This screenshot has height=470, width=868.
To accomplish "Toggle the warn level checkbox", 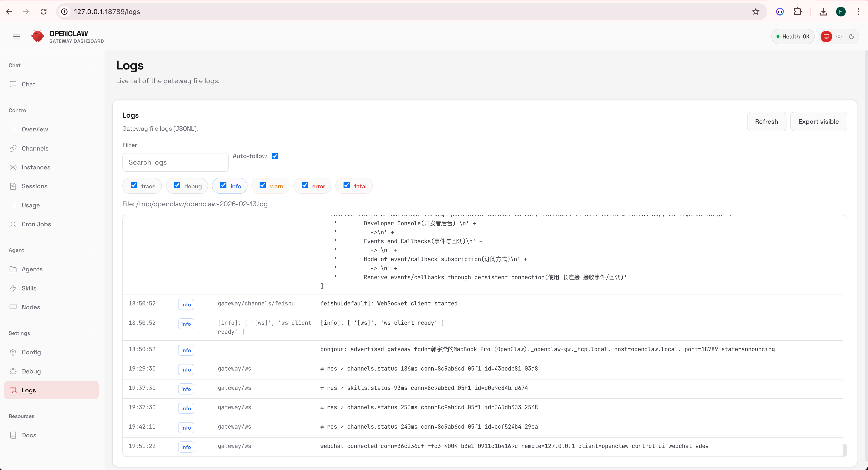I will click(263, 185).
